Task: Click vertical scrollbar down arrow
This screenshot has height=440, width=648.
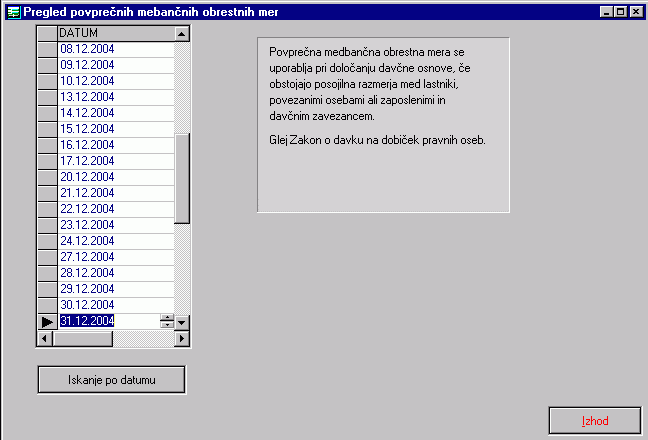Action: [182, 322]
